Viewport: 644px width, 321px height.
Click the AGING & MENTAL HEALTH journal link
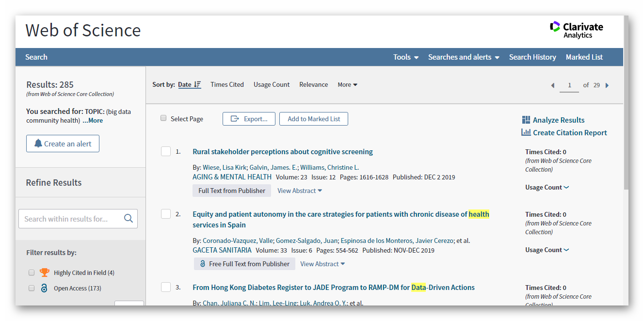tap(232, 177)
